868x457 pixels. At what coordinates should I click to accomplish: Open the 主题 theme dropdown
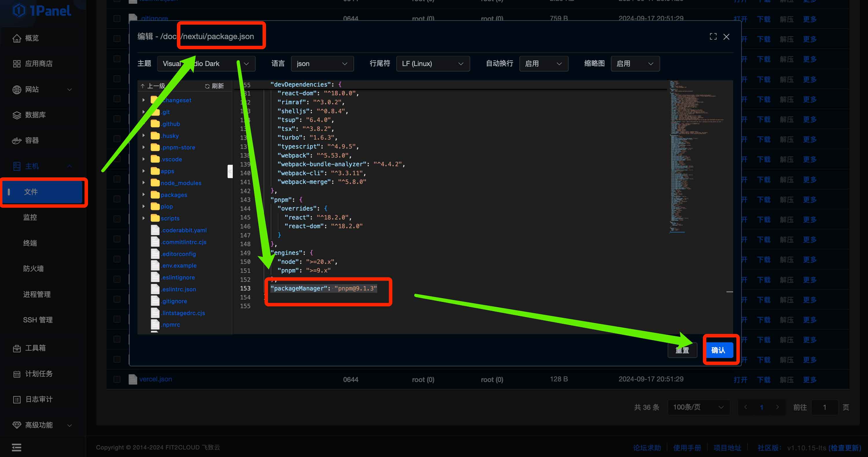(206, 64)
